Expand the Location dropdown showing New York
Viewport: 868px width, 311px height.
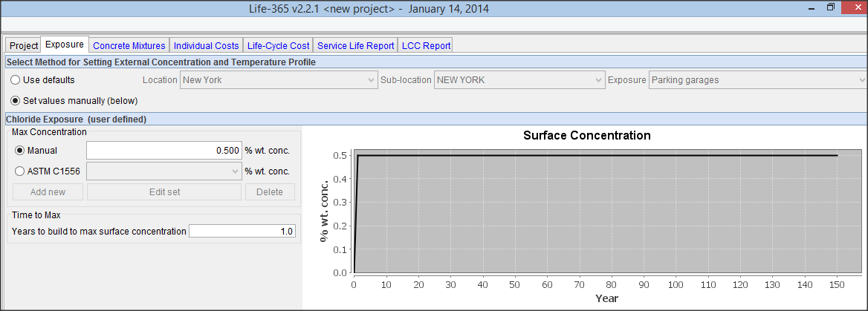point(279,80)
